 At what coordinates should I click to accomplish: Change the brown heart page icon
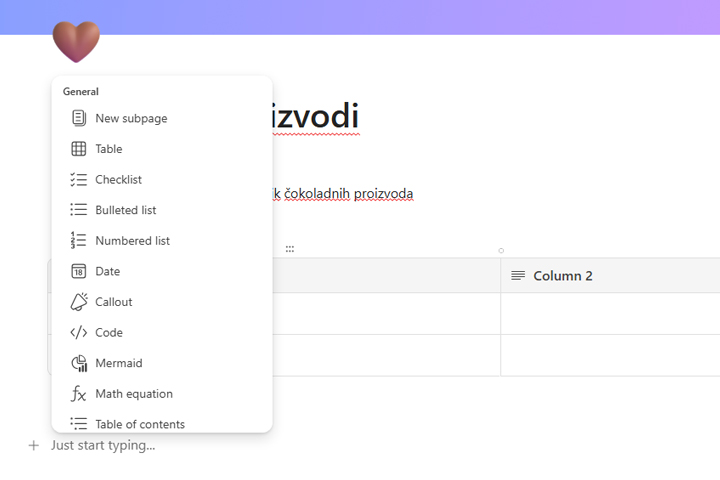76,42
